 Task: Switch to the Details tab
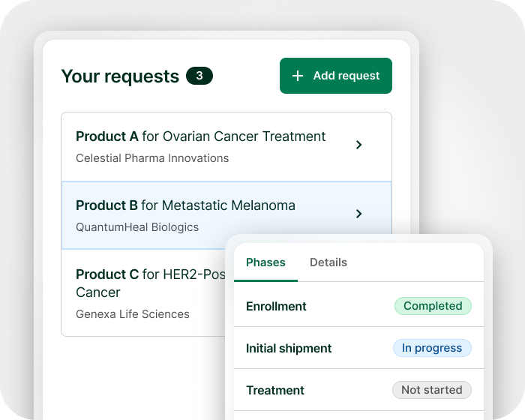[x=328, y=262]
